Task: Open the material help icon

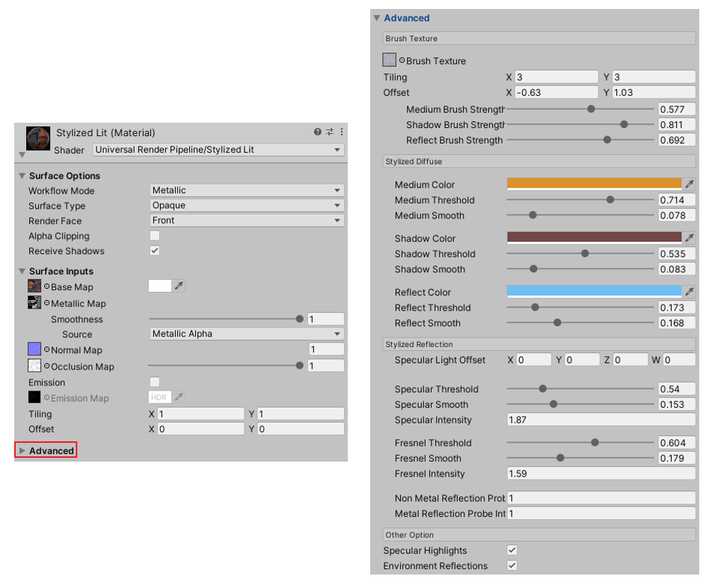Action: [x=317, y=132]
